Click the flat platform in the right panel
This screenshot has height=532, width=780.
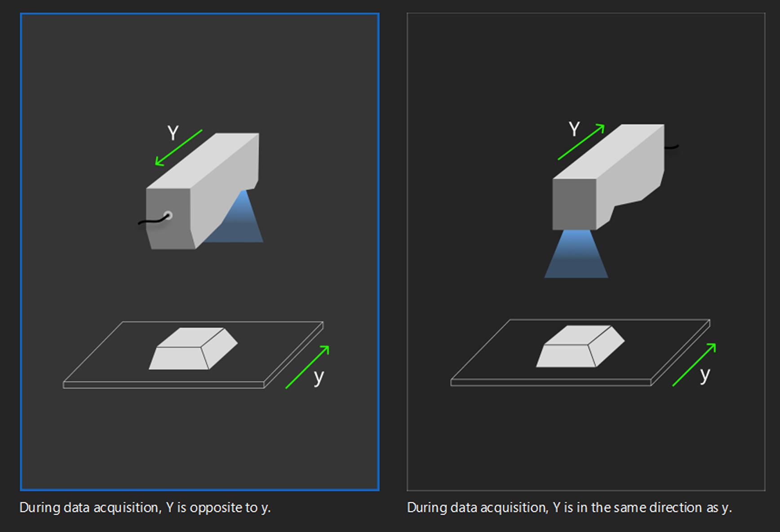[x=580, y=353]
